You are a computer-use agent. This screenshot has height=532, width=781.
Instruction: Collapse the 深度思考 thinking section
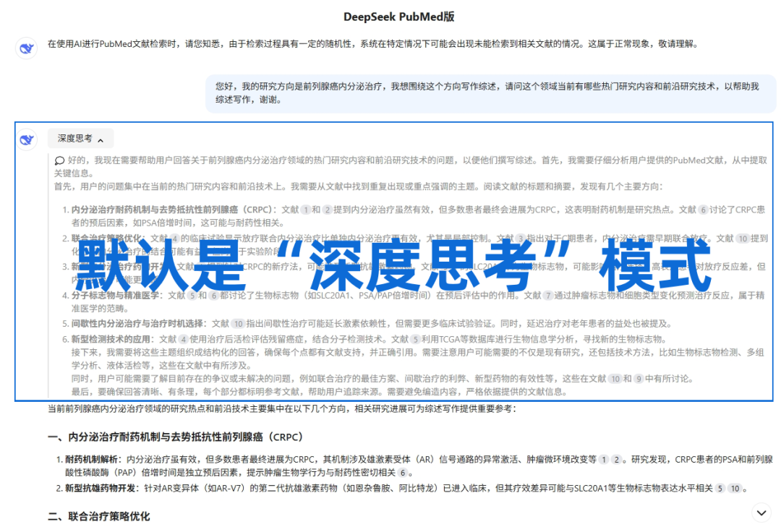(81, 139)
